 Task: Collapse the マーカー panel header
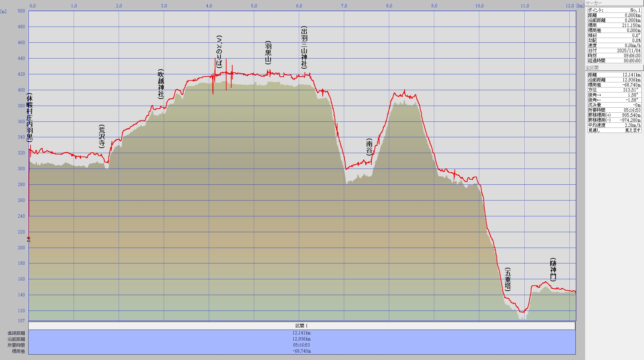(x=614, y=3)
